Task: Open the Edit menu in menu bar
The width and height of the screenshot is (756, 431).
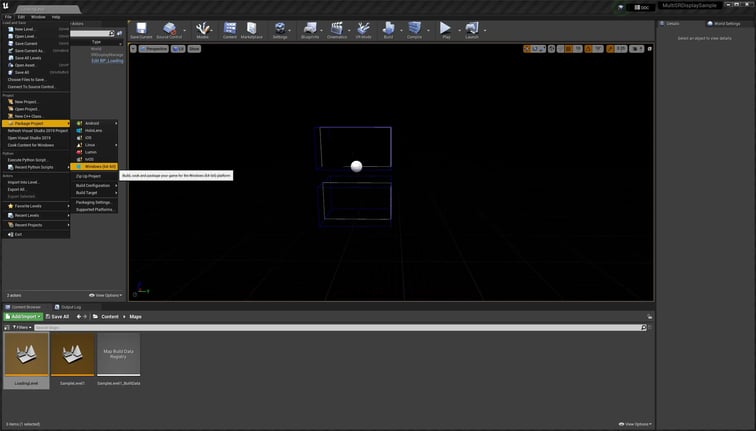Action: [21, 17]
